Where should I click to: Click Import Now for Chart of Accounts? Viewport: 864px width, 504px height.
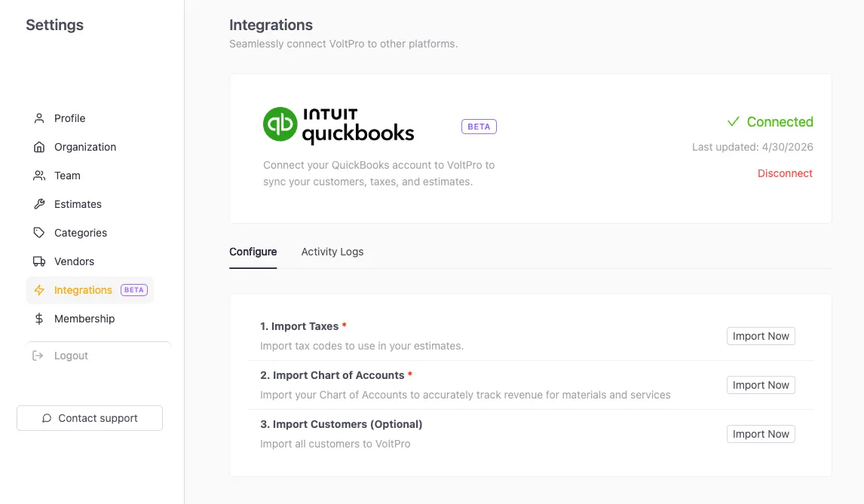(x=761, y=385)
